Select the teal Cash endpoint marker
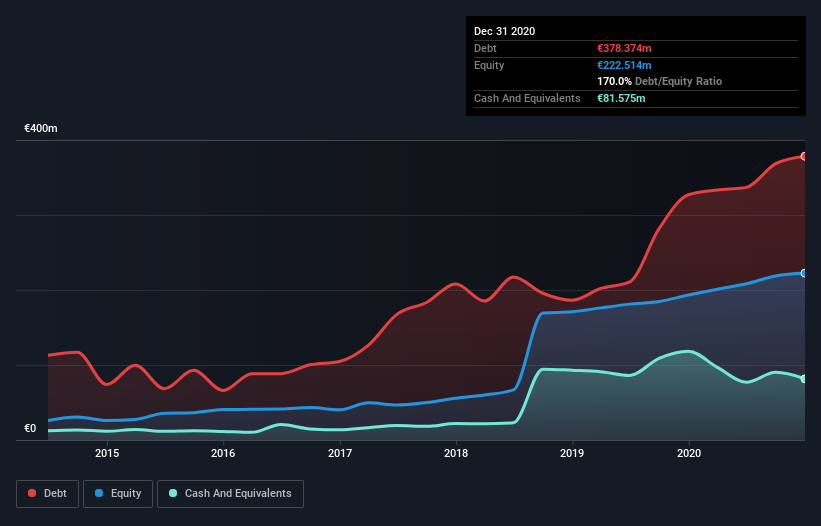This screenshot has width=821, height=526. [804, 379]
